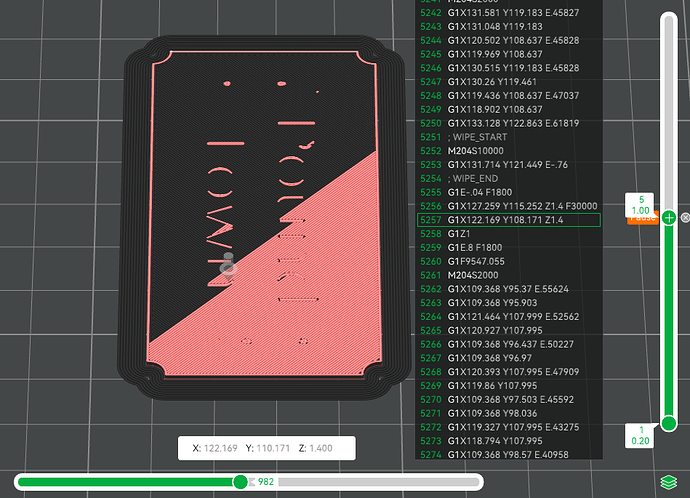Viewport: 690px width, 498px height.
Task: Select G-code line 5270 G1X109.368 Y97.503
Action: 509,399
